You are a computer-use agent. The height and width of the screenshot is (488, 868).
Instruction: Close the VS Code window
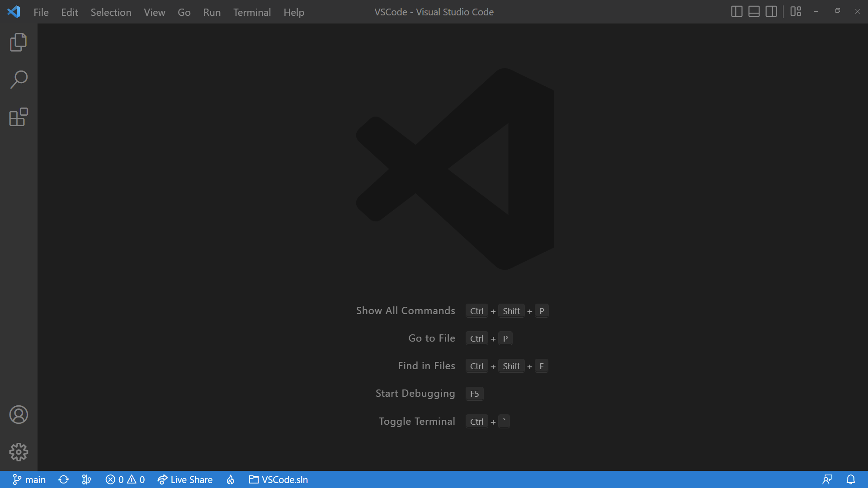(857, 12)
